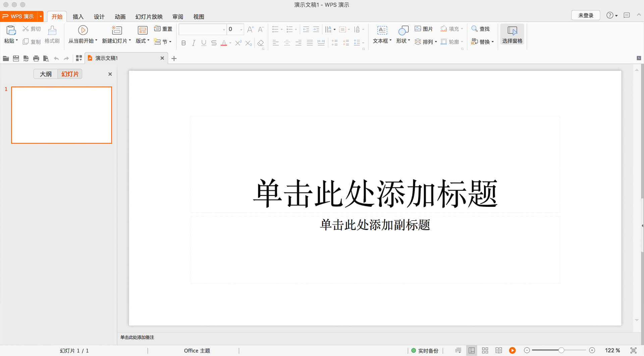Image resolution: width=644 pixels, height=356 pixels.
Task: Click the Copy (复制) icon
Action: pos(25,42)
